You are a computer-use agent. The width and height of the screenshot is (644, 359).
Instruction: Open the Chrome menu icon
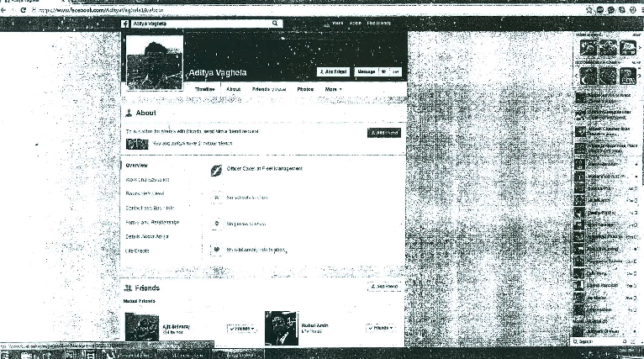(x=641, y=10)
